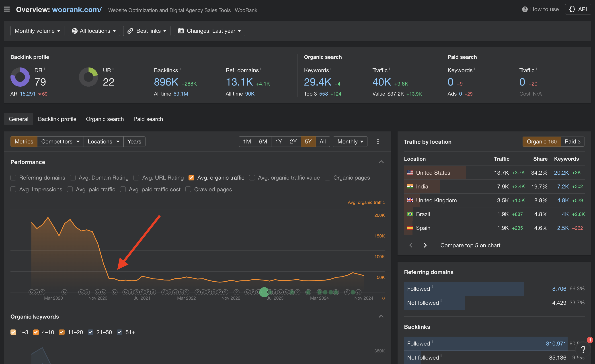Switch to the Backlink profile tab
This screenshot has width=595, height=364.
click(x=57, y=119)
